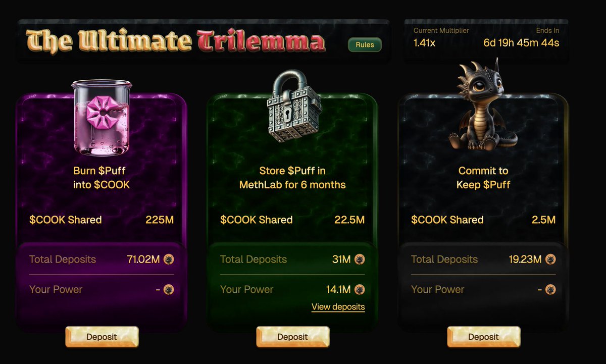
Task: Select the Store $Puff in MethLab title
Action: [292, 178]
